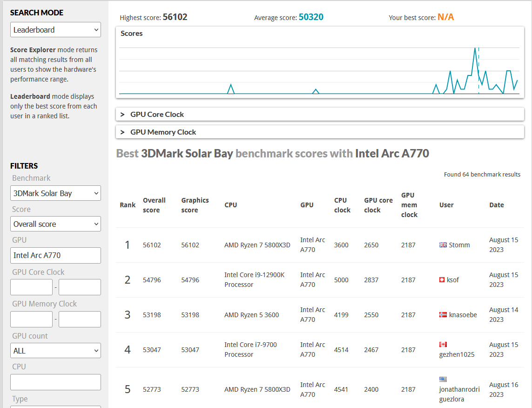This screenshot has height=408, width=532.
Task: Click the empty CPU filter input field
Action: [x=56, y=382]
